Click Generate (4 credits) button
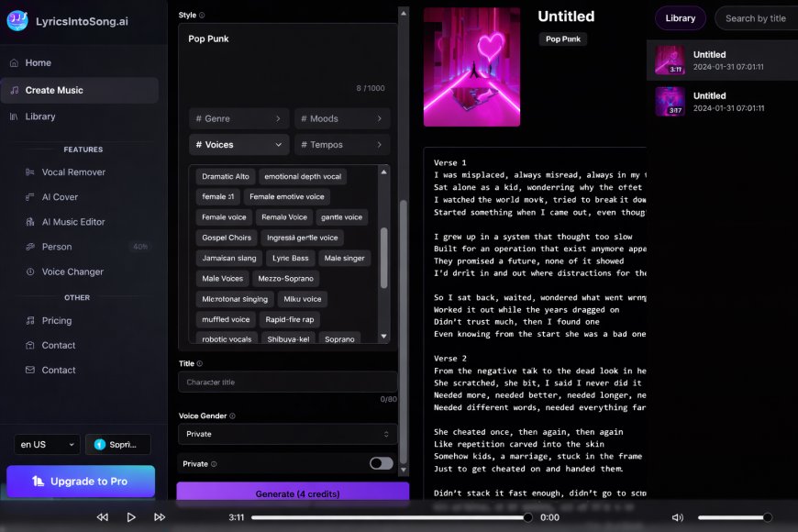 (293, 493)
